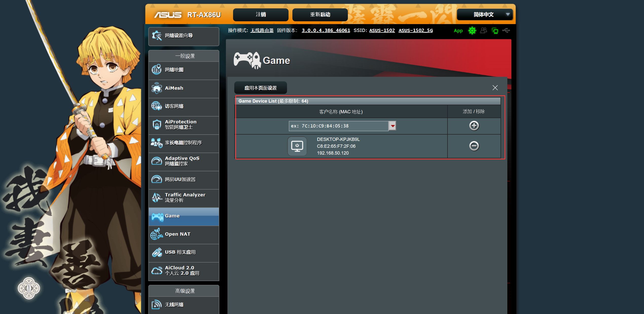This screenshot has width=644, height=314.
Task: Click the guest users status icon
Action: click(x=484, y=31)
